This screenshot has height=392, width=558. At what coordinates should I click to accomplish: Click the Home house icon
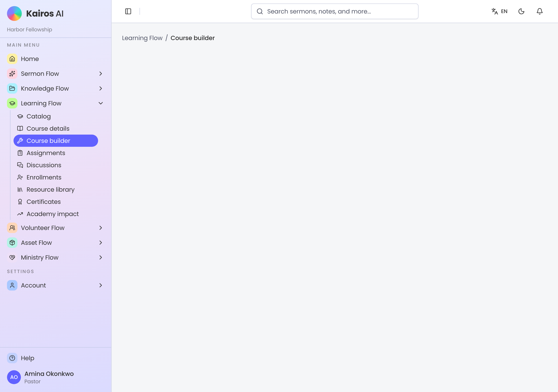point(12,59)
